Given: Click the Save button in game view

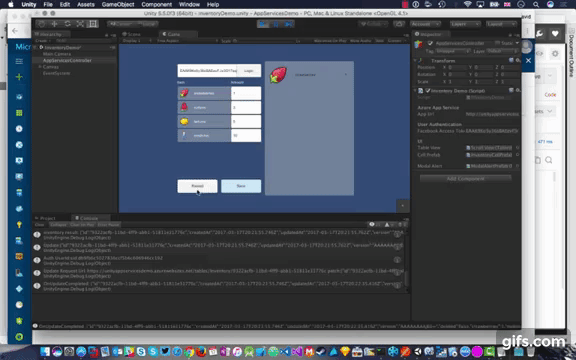Looking at the screenshot, I should click(241, 186).
